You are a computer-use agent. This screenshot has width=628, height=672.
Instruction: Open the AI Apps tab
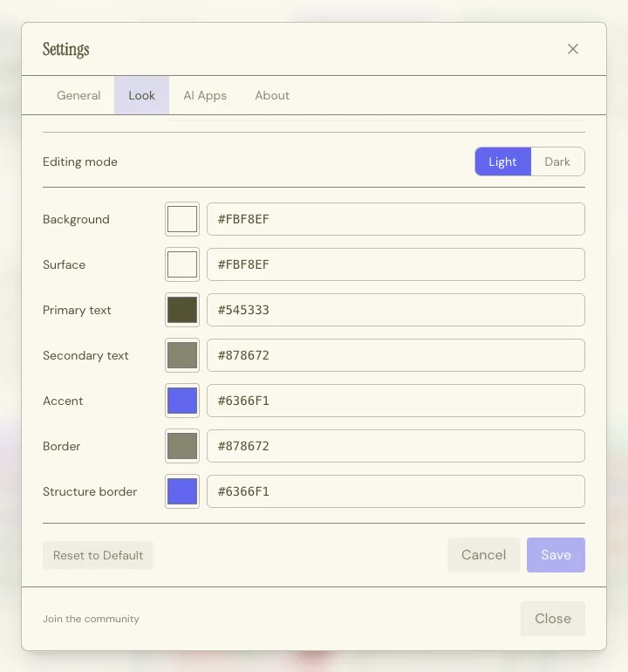[x=205, y=95]
